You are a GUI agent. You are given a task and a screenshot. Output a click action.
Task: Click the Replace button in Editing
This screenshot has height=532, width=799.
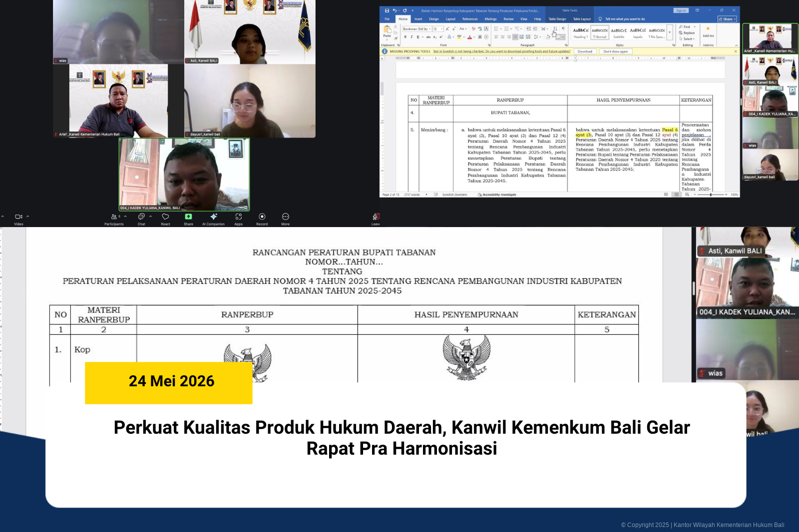pos(687,33)
